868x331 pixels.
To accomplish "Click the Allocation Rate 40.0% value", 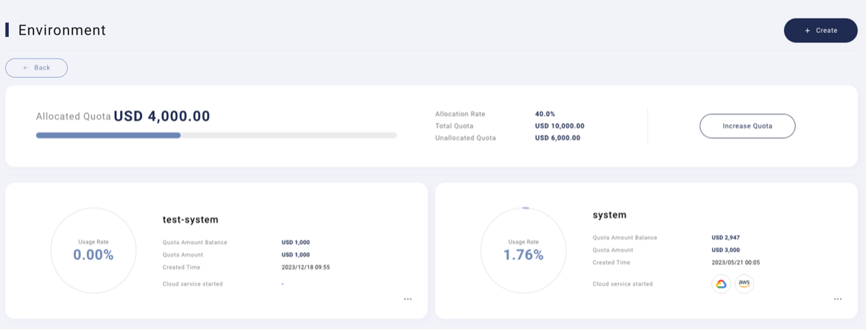I will tap(545, 114).
